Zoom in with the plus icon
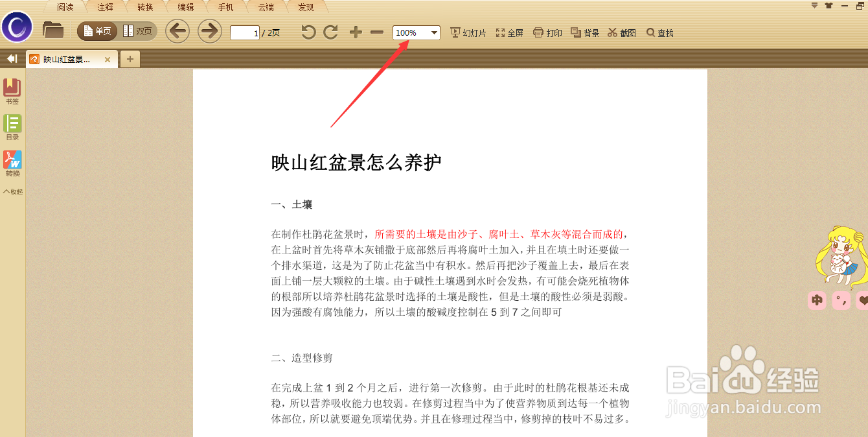 [356, 32]
